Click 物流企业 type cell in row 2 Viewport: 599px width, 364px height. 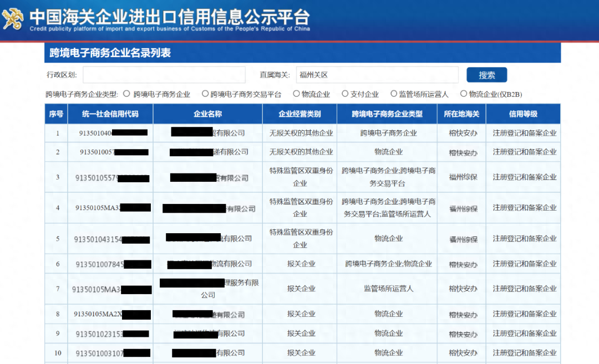click(388, 152)
